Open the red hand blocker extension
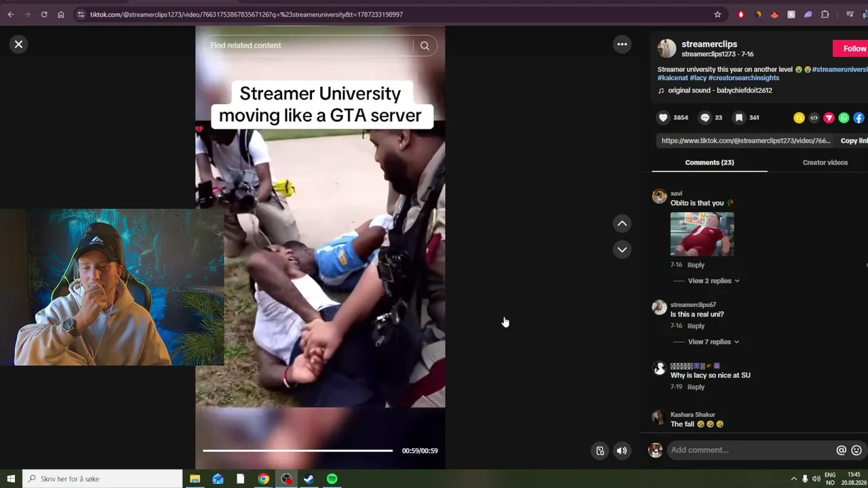 [x=741, y=14]
